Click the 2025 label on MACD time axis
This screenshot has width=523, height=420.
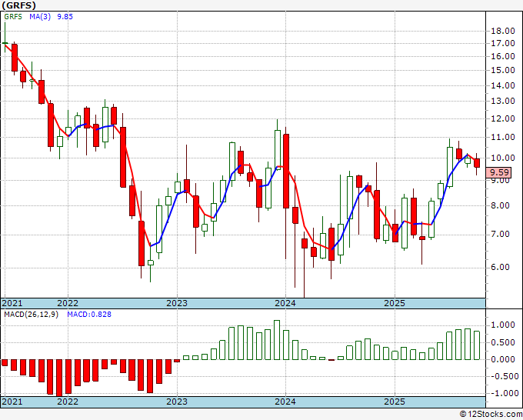(x=395, y=402)
